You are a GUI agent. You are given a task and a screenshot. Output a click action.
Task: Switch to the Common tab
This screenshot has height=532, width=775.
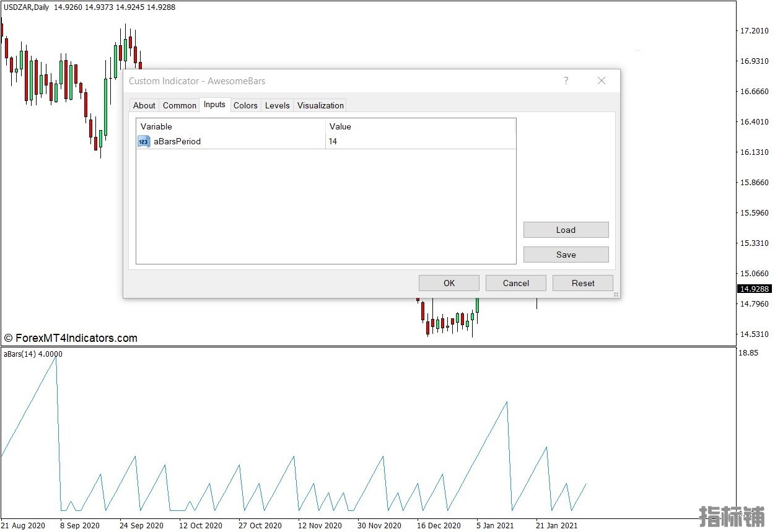179,105
